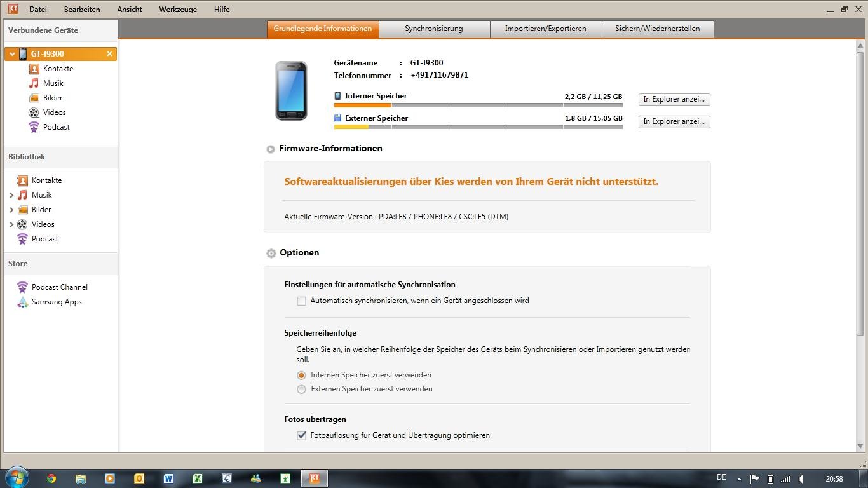Screen dimensions: 868x488
Task: Disconnect GT-I9300 using the X icon
Action: [x=109, y=54]
